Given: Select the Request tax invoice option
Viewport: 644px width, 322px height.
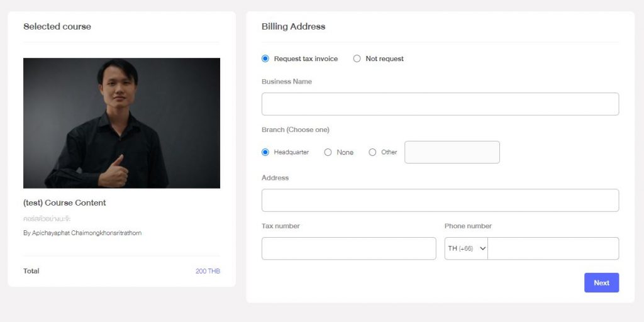Looking at the screenshot, I should point(265,58).
